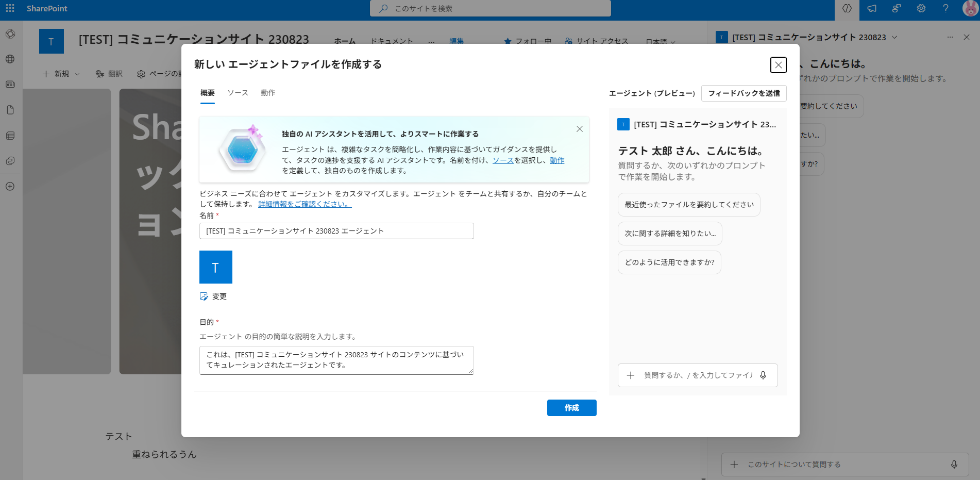Switch to the ソース tab
Viewport: 980px width, 480px height.
(238, 93)
